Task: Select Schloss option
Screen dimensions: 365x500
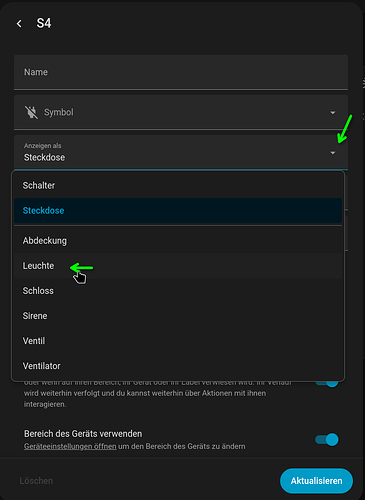Action: pyautogui.click(x=178, y=291)
